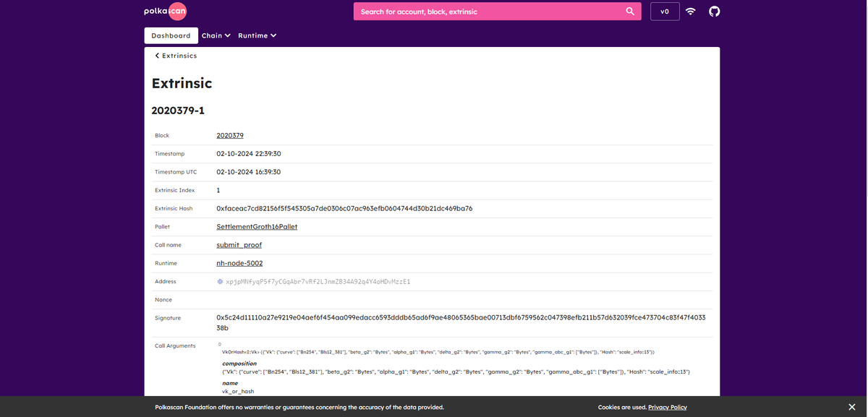Screen dimensions: 868x417
Task: Click the extrinsic hash 0xfaceac7cd value
Action: pos(344,209)
